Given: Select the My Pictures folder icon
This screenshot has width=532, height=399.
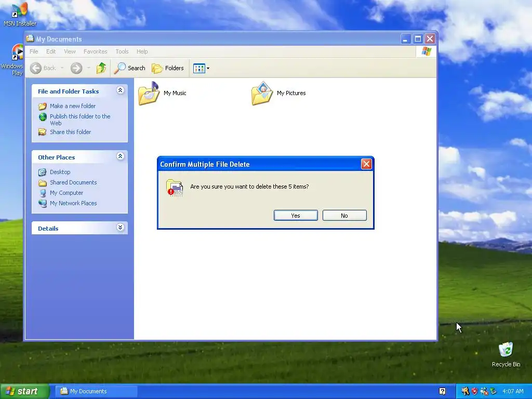Looking at the screenshot, I should (x=262, y=94).
